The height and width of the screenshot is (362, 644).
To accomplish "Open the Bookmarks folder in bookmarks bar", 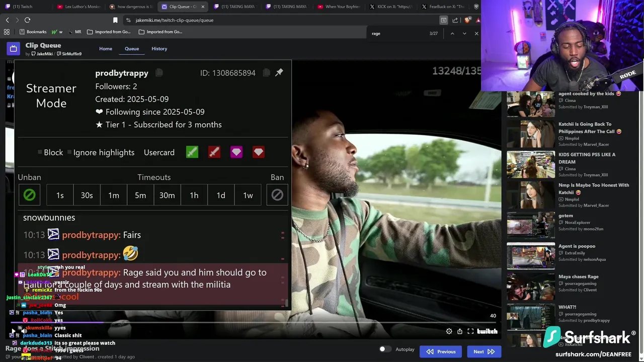I will (33, 32).
